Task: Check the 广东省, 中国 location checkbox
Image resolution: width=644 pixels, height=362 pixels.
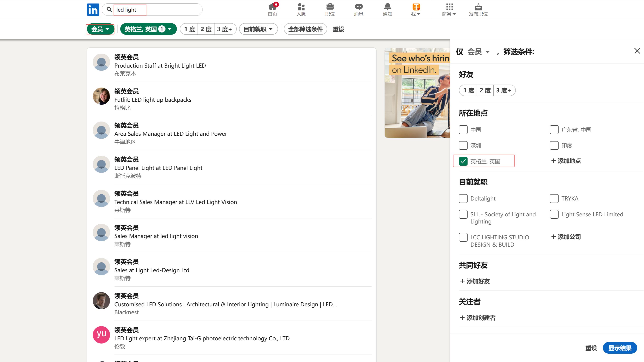Action: (x=554, y=130)
